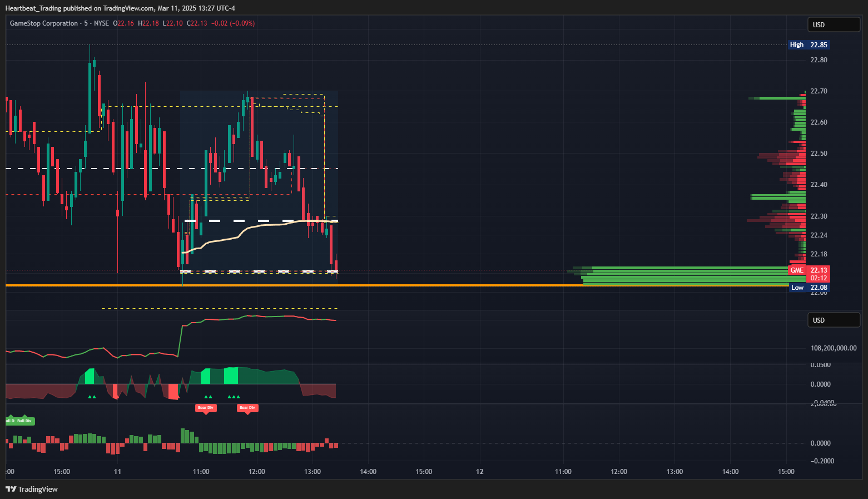868x499 pixels.
Task: Select the L22.10 low value in the legend
Action: 173,23
